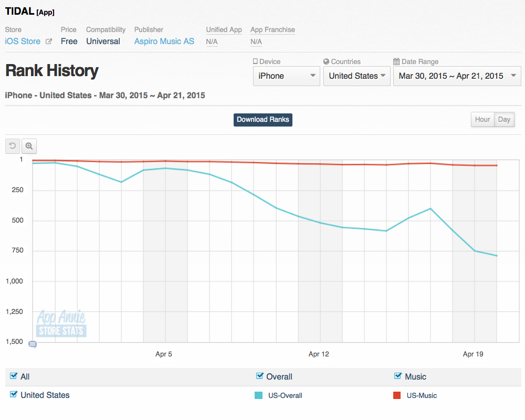The height and width of the screenshot is (420, 525).
Task: Open the date range dropdown
Action: coord(457,76)
